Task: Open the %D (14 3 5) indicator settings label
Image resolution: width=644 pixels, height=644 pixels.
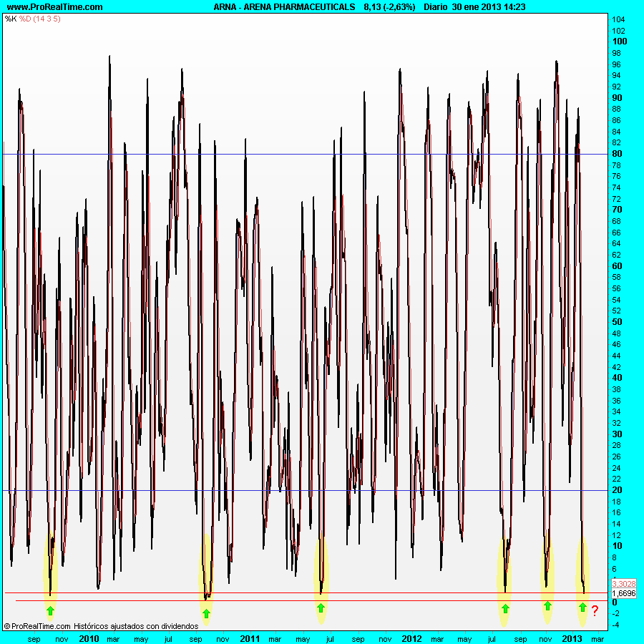Action: [40, 19]
